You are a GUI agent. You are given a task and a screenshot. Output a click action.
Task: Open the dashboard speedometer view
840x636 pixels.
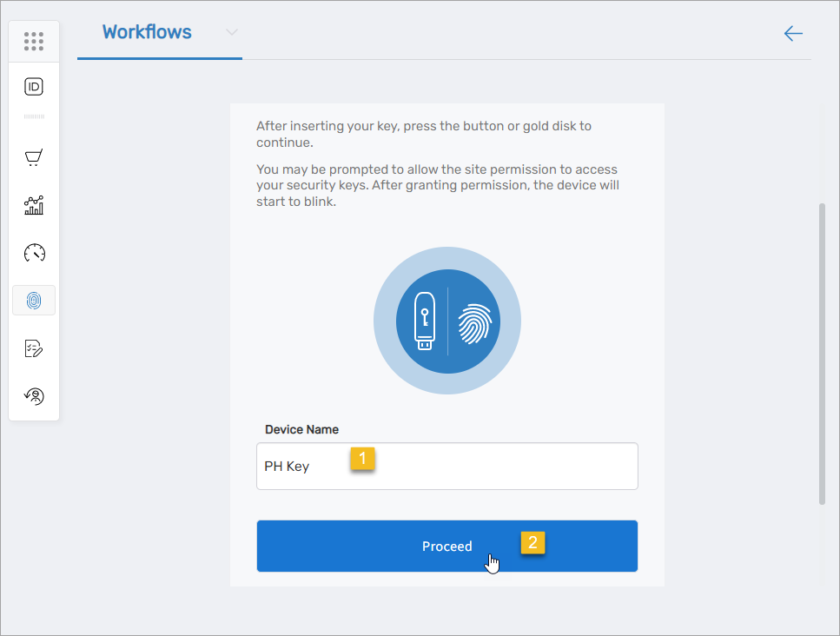[x=33, y=253]
